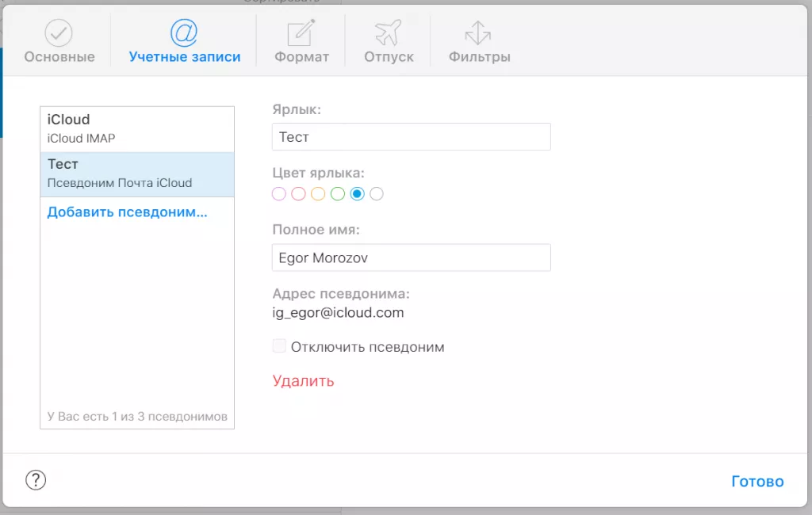Select the iCloud IMAP account entry

(x=137, y=129)
